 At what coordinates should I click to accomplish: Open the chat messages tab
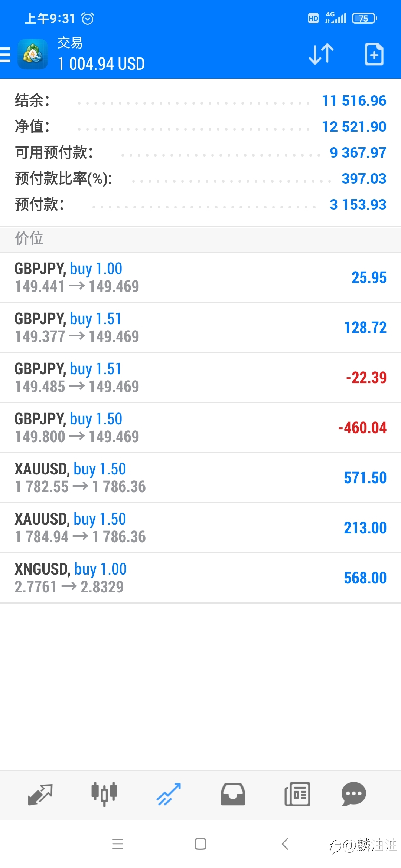click(x=353, y=794)
